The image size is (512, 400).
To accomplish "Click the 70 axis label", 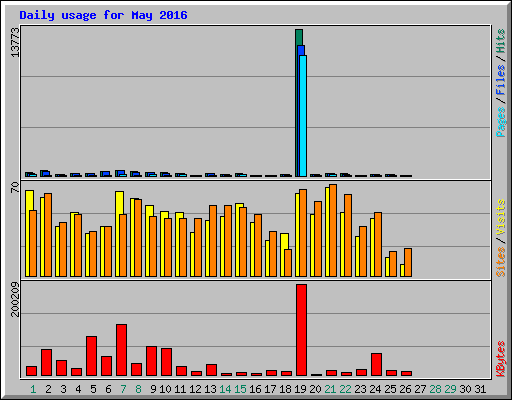I will (x=15, y=187).
